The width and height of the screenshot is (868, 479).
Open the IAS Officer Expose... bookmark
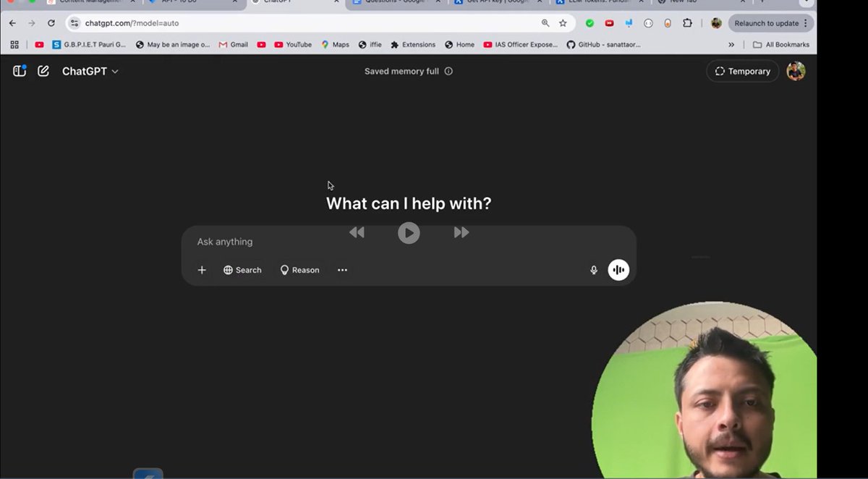(x=521, y=45)
